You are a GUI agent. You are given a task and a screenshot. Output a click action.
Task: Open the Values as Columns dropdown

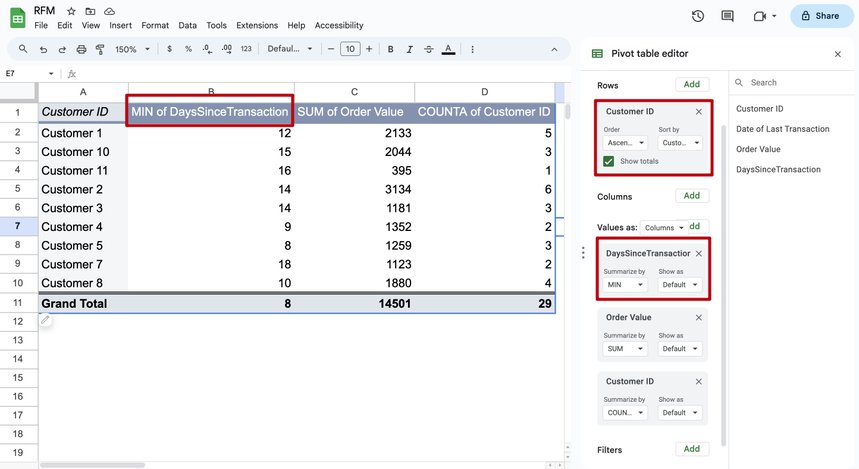[664, 227]
